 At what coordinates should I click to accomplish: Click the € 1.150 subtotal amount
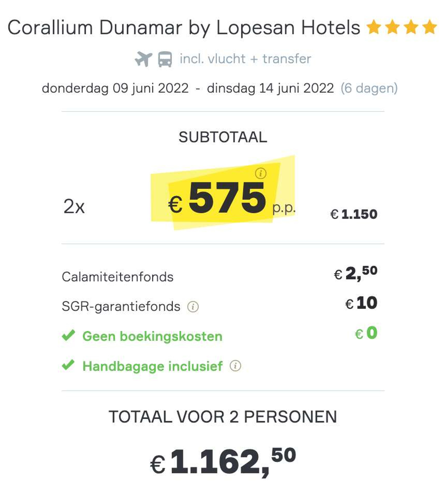click(x=354, y=214)
